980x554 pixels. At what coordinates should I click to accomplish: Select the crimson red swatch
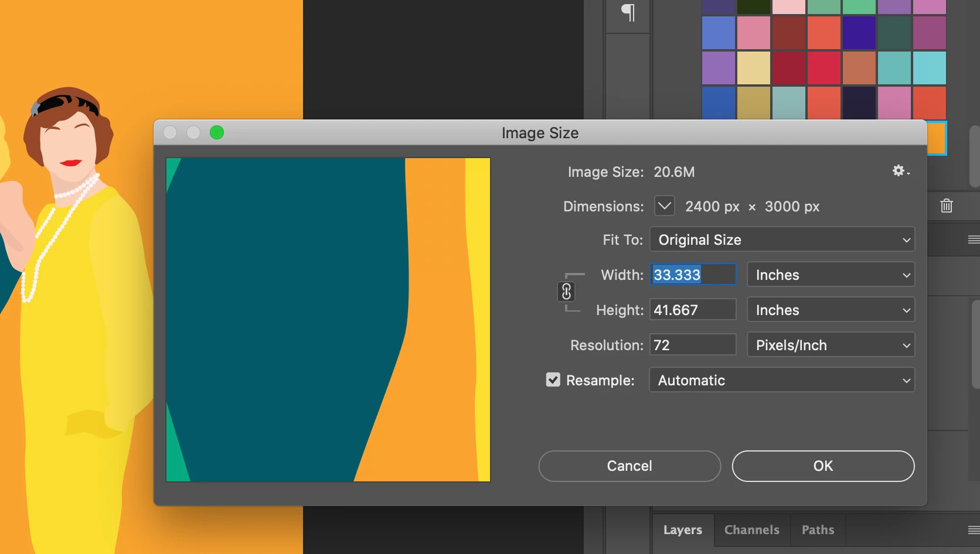tap(824, 68)
